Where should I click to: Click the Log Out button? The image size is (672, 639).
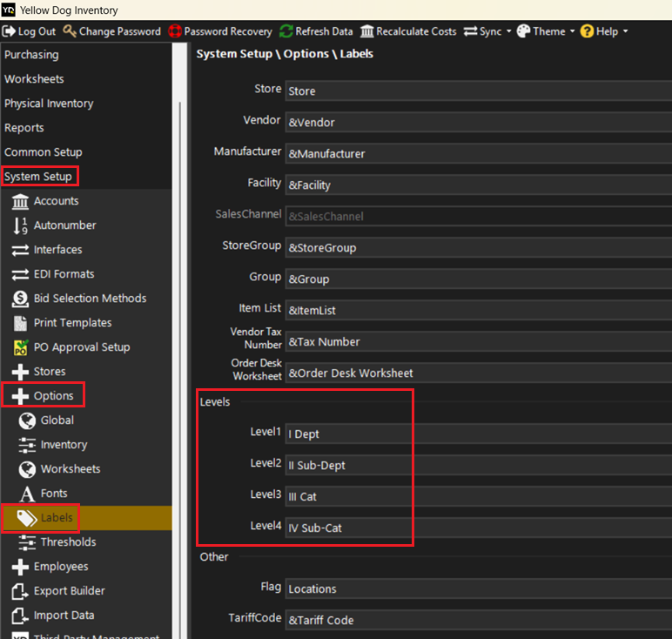(x=30, y=31)
